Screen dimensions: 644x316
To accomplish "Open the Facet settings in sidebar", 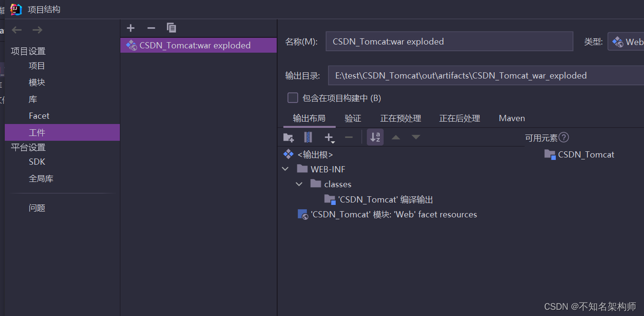I will click(x=39, y=115).
